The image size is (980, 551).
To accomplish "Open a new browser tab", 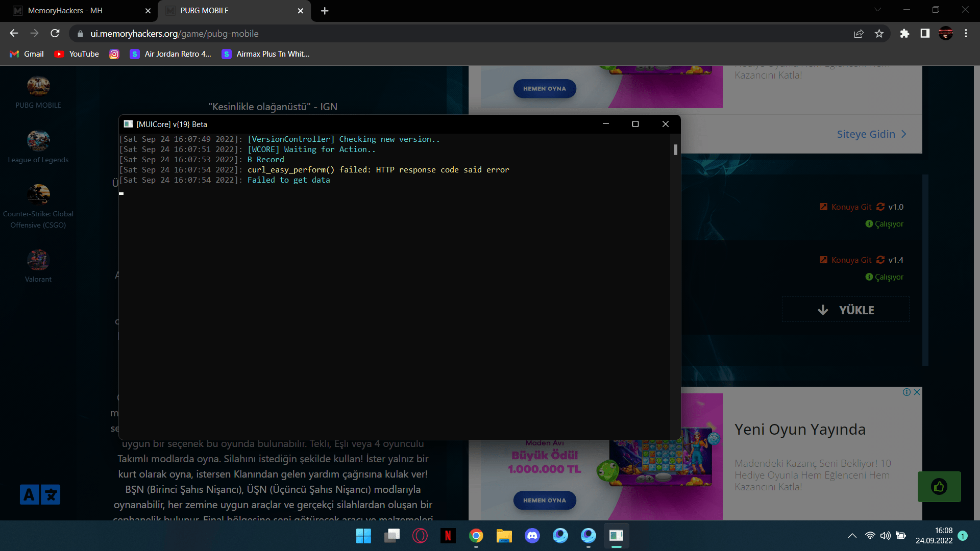I will pos(325,11).
